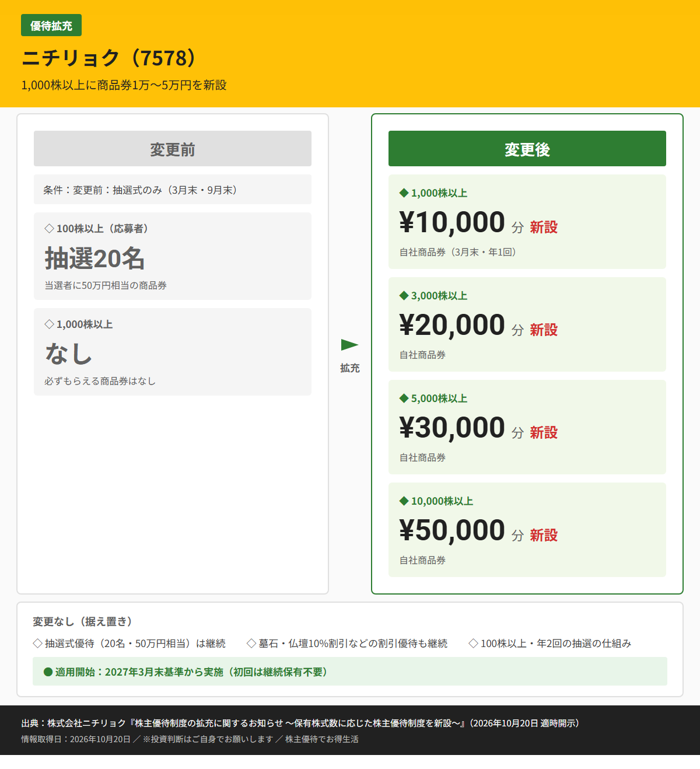Click the diamond icon beside 5,000株以上
700x769 pixels.
[x=404, y=399]
